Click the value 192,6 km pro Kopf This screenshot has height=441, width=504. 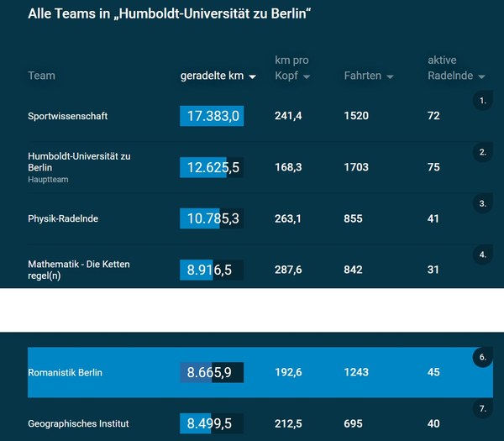288,372
